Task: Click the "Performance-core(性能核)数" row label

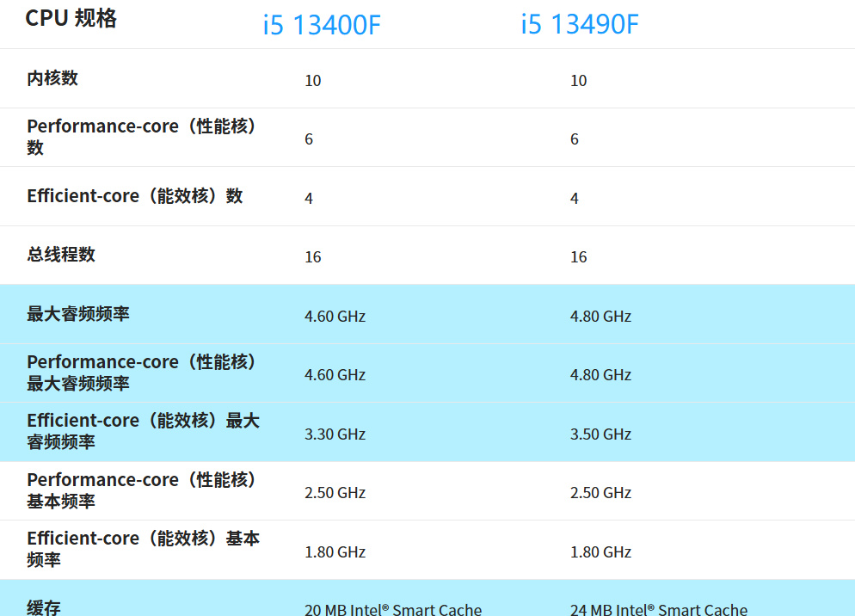Action: tap(142, 137)
